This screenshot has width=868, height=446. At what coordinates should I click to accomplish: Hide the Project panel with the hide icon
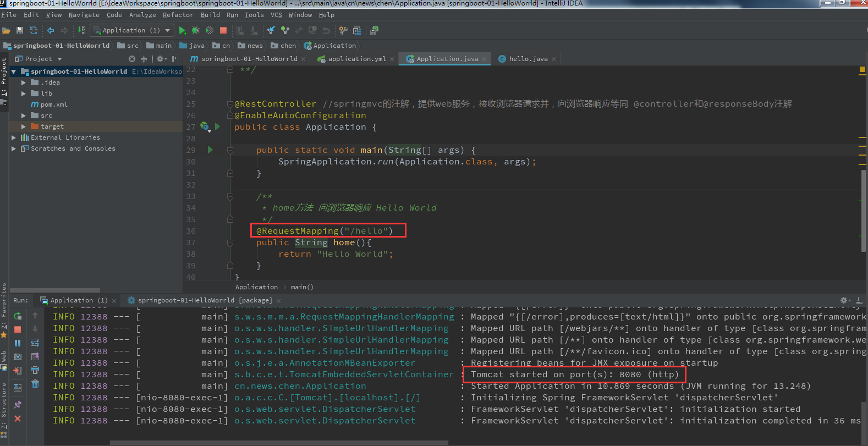pyautogui.click(x=175, y=59)
